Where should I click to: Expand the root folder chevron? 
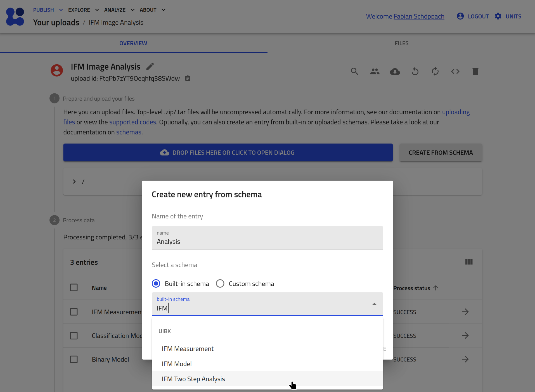tap(74, 182)
